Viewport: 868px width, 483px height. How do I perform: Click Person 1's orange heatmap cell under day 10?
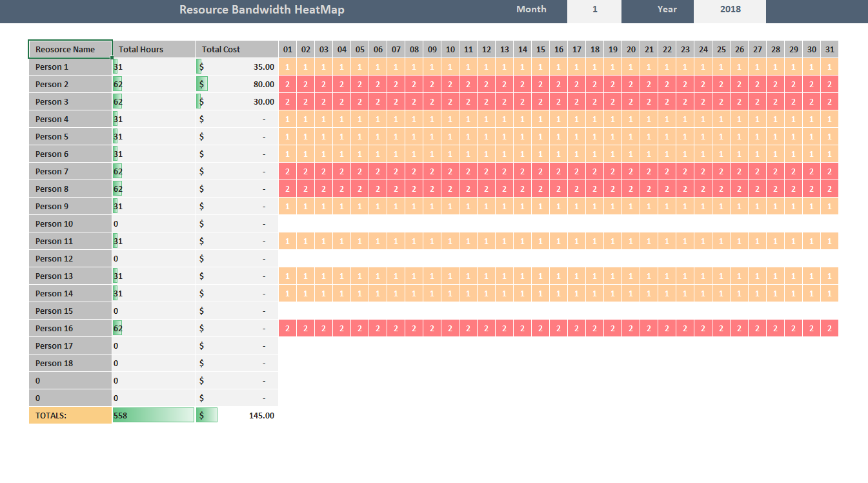coord(450,66)
